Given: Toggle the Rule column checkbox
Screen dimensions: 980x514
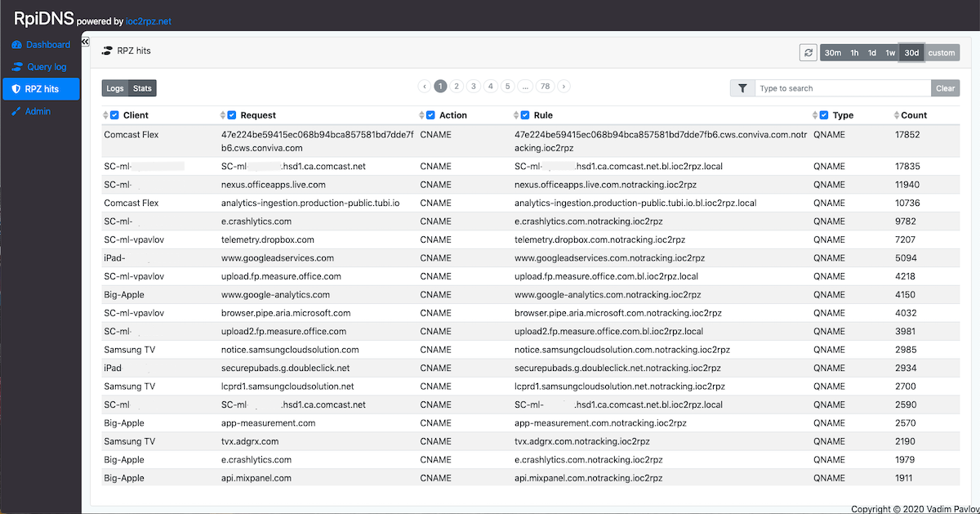Looking at the screenshot, I should tap(525, 115).
